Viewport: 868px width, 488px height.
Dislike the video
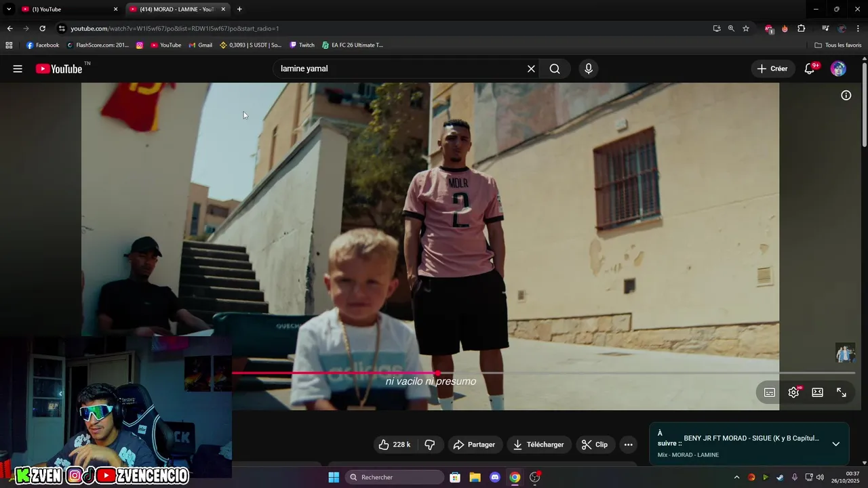(430, 445)
